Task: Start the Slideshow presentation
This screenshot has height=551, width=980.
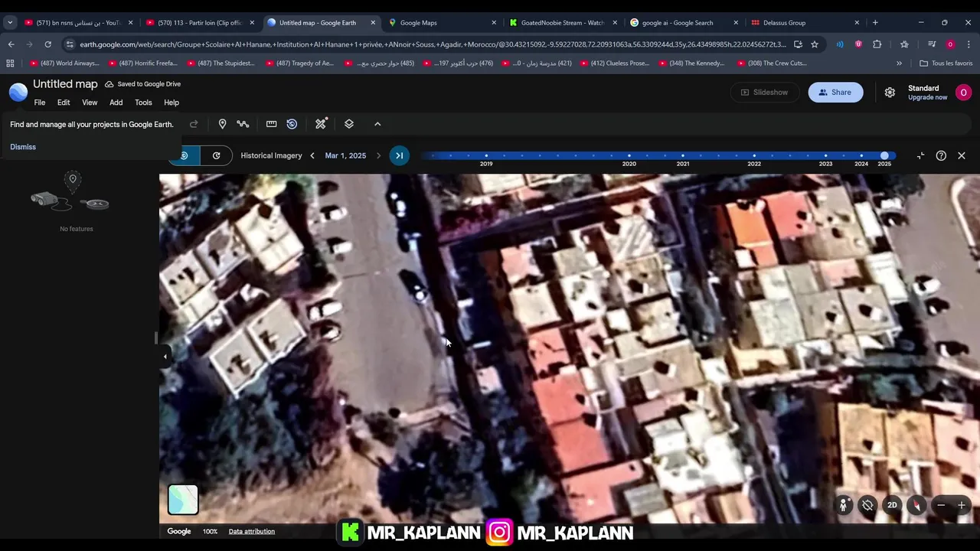Action: [x=763, y=93]
